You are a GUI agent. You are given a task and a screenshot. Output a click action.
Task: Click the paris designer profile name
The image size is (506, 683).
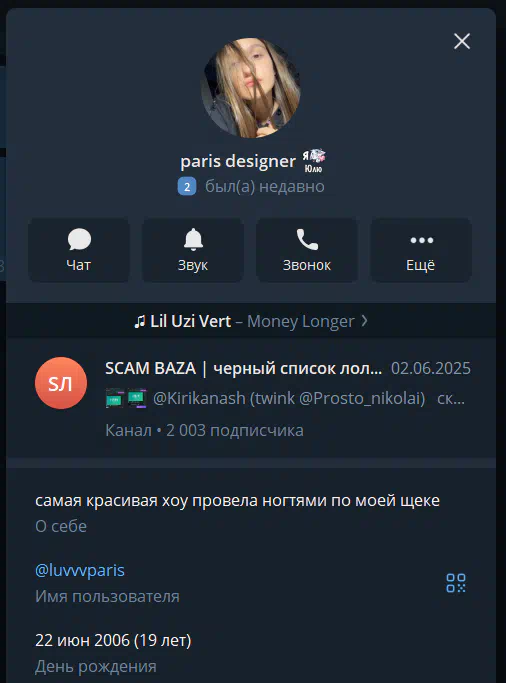(238, 161)
